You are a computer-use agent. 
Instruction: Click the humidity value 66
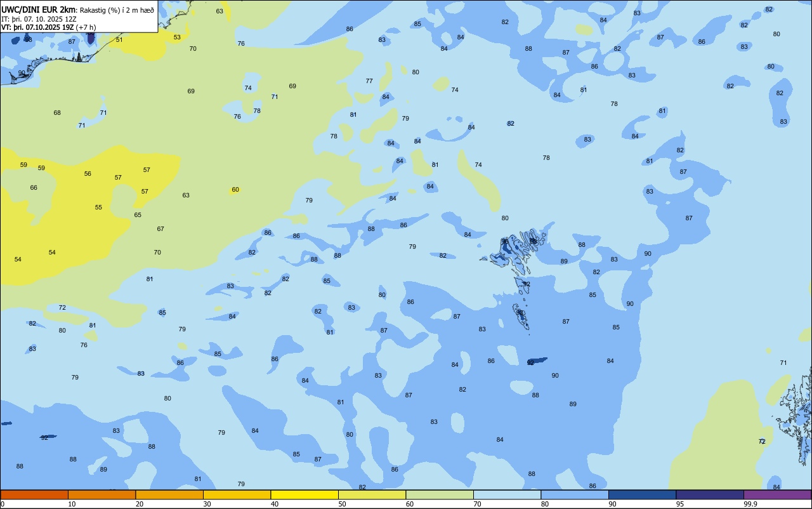[34, 188]
